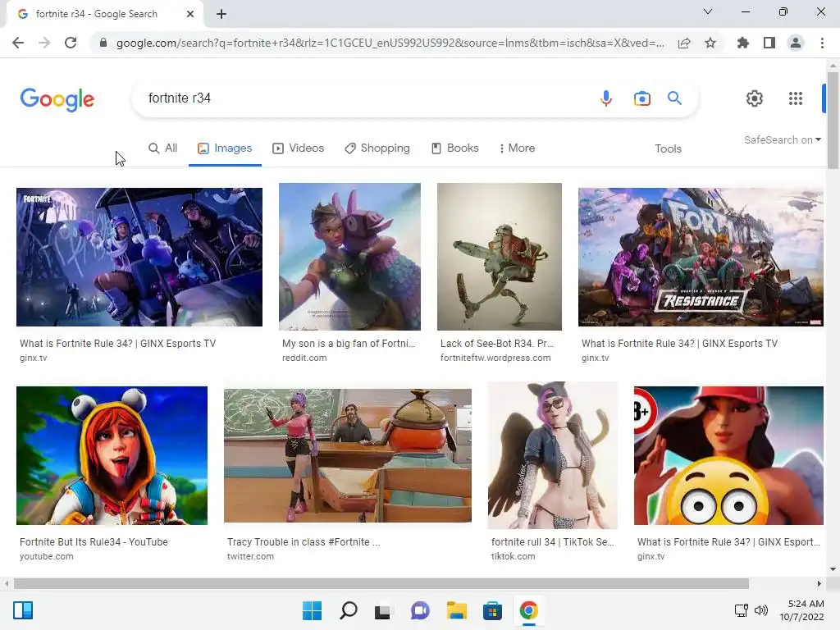Viewport: 840px width, 630px height.
Task: Click the horizontal scrollbar thumb
Action: (381, 583)
